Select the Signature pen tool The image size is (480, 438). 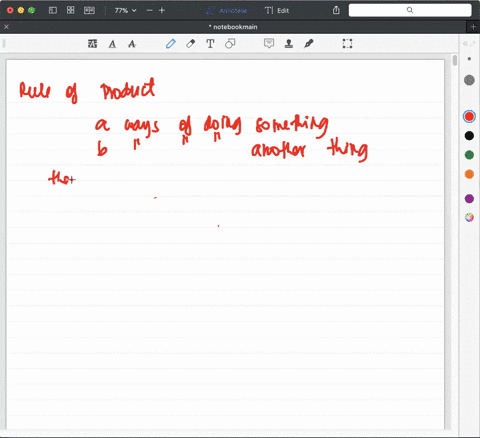pos(309,44)
